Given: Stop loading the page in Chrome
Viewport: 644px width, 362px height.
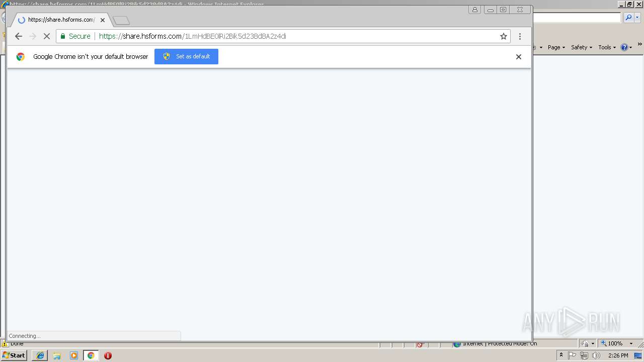Looking at the screenshot, I should [47, 36].
